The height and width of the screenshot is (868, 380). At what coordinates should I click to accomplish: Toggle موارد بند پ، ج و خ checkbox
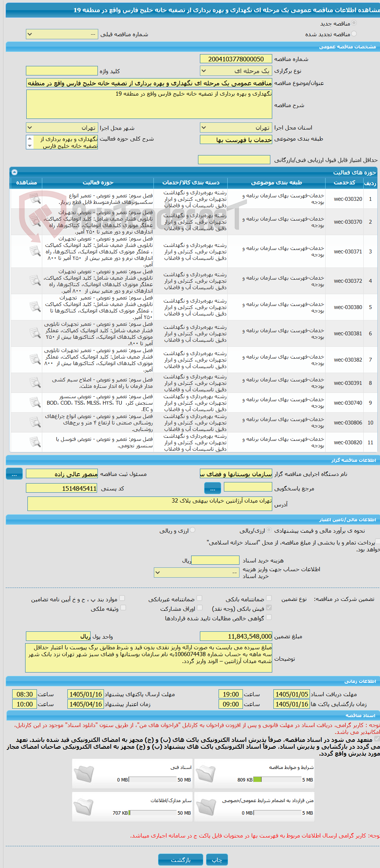click(122, 598)
